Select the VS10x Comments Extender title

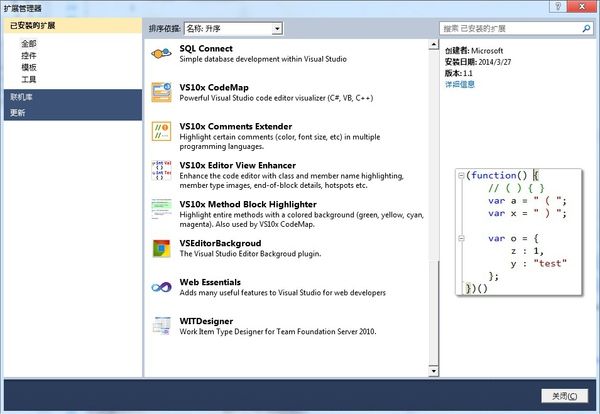pos(236,126)
